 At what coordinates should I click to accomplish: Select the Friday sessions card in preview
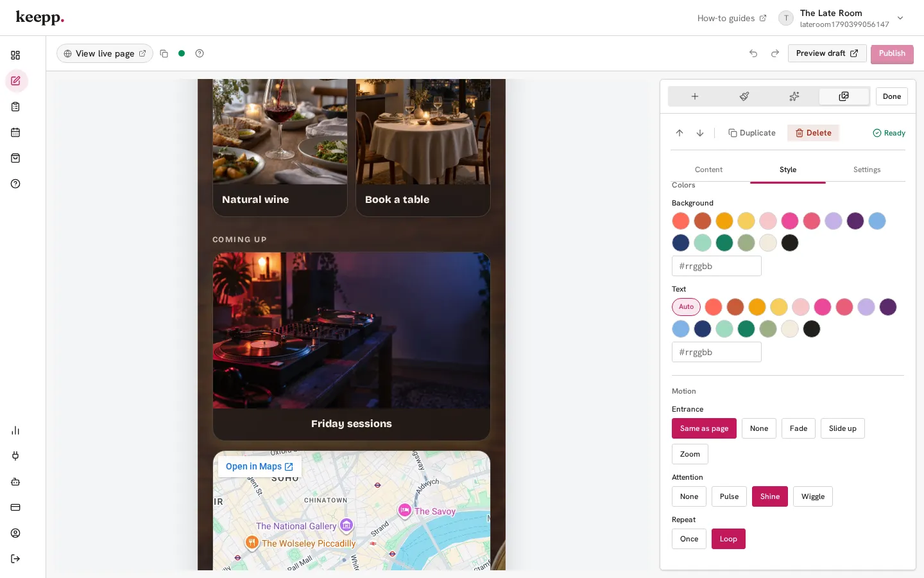pyautogui.click(x=352, y=346)
